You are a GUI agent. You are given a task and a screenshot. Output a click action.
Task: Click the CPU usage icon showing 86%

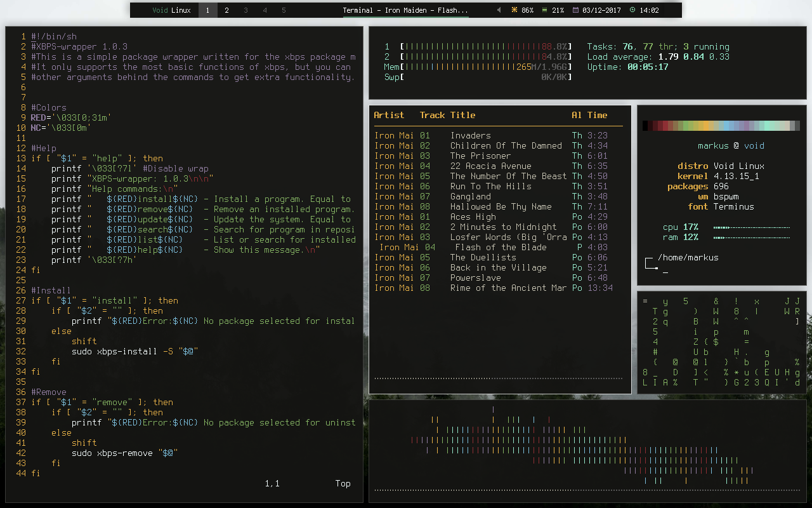tap(514, 10)
